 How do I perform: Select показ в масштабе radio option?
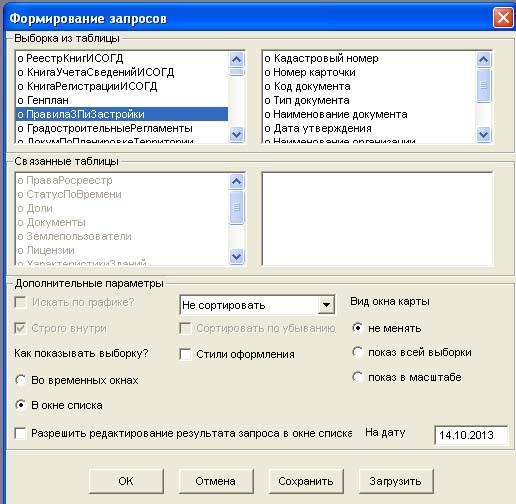358,377
